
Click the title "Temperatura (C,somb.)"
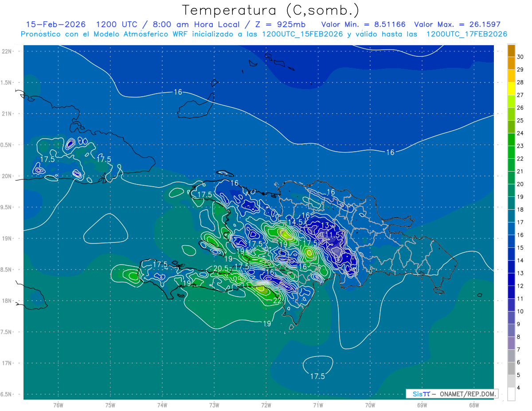click(x=270, y=10)
